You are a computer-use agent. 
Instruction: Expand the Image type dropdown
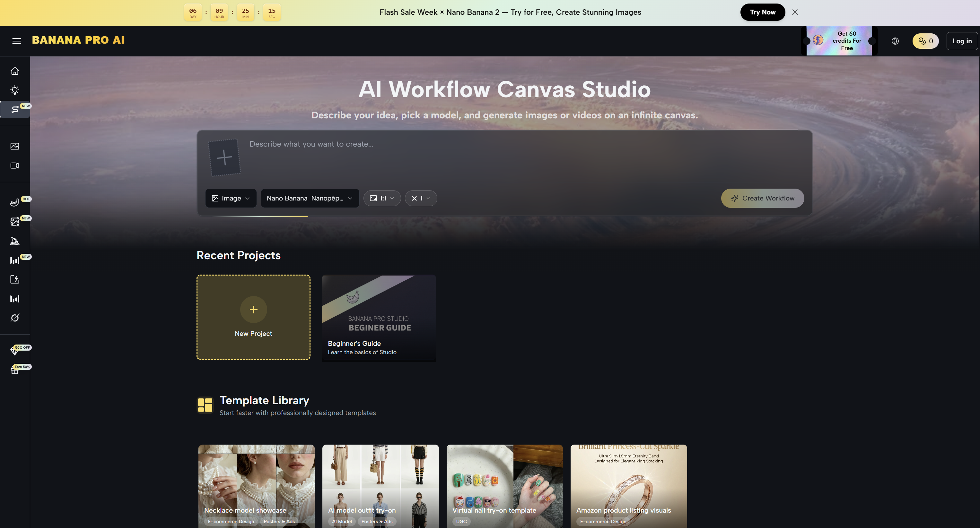coord(231,199)
